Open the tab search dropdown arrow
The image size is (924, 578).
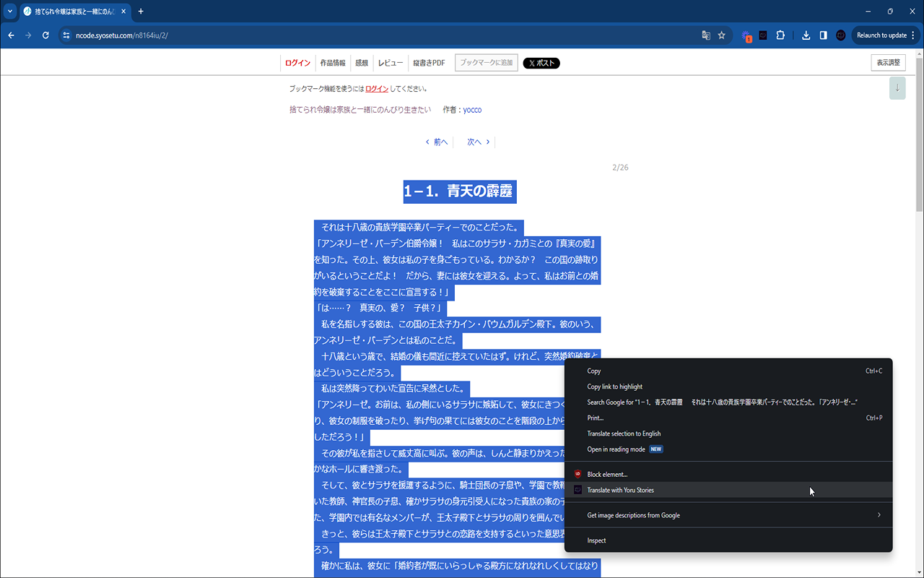[10, 12]
